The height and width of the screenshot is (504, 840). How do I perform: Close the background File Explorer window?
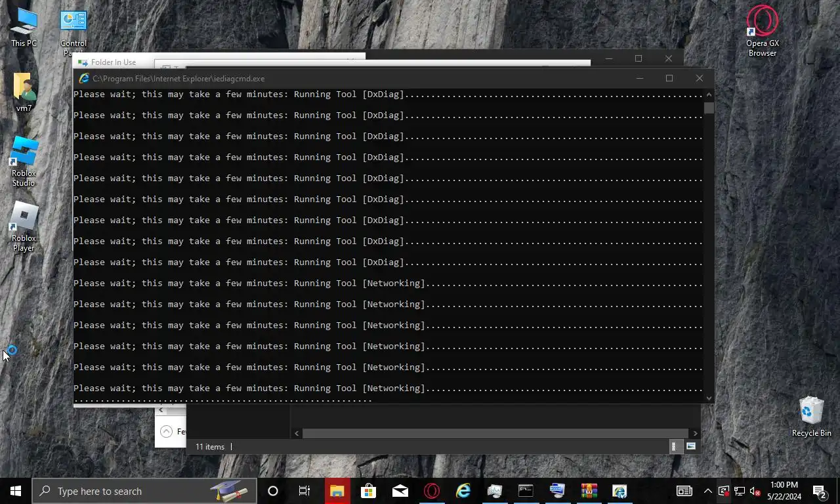coord(668,58)
